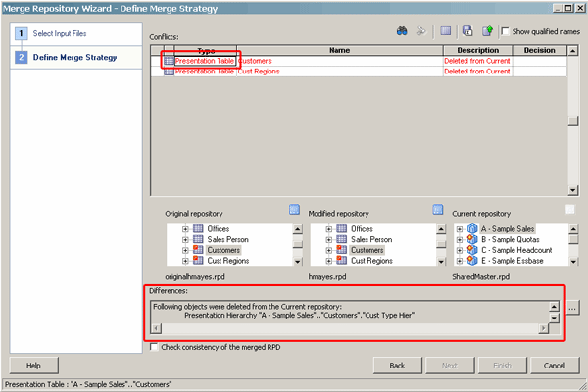Open the ellipsis button next to Differences
This screenshot has height=392, width=588.
tap(572, 309)
